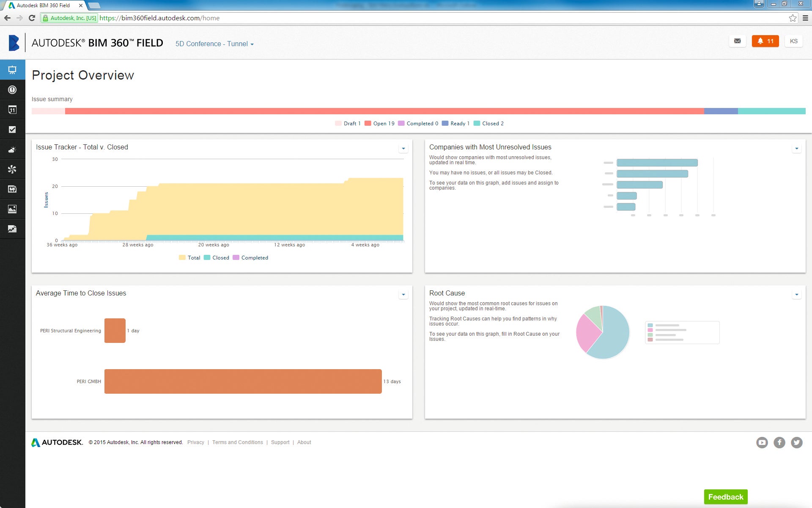Open the Photos picture sidebar icon
Screen dimensions: 812x508
pyautogui.click(x=12, y=209)
